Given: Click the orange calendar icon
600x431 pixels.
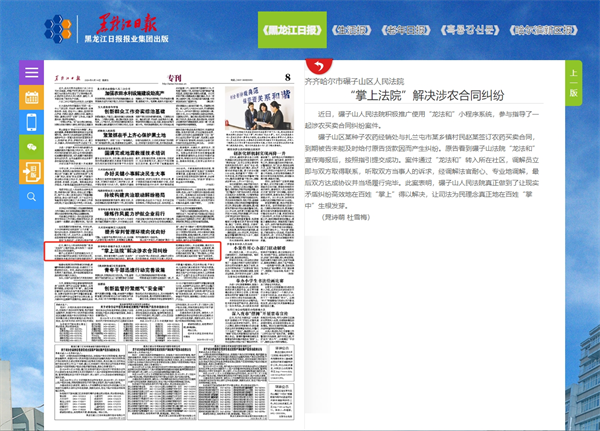Looking at the screenshot, I should tap(32, 98).
